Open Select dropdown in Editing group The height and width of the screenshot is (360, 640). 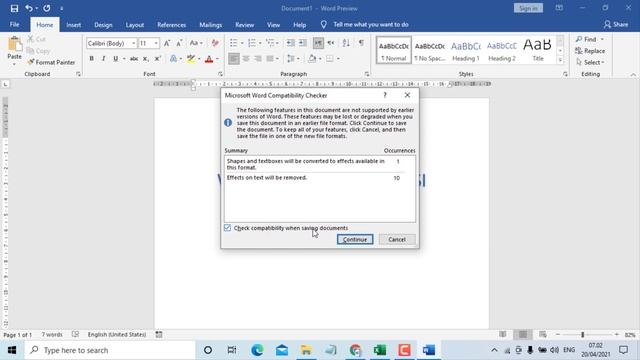point(591,62)
